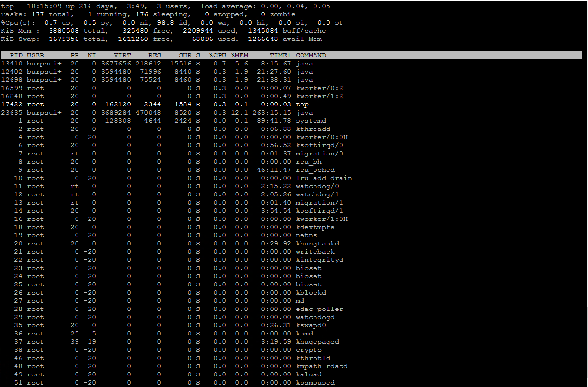This screenshot has width=588, height=387.
Task: Click the kthreadd process entry
Action: click(313, 129)
